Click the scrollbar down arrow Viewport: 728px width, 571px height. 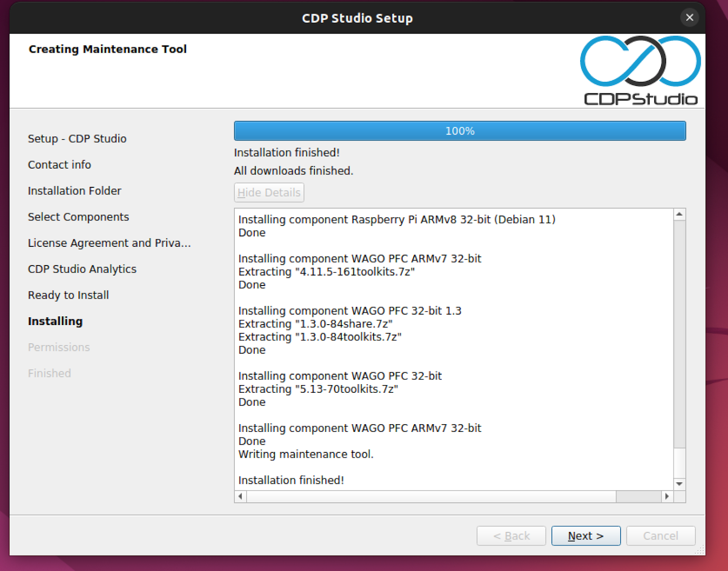click(x=678, y=484)
